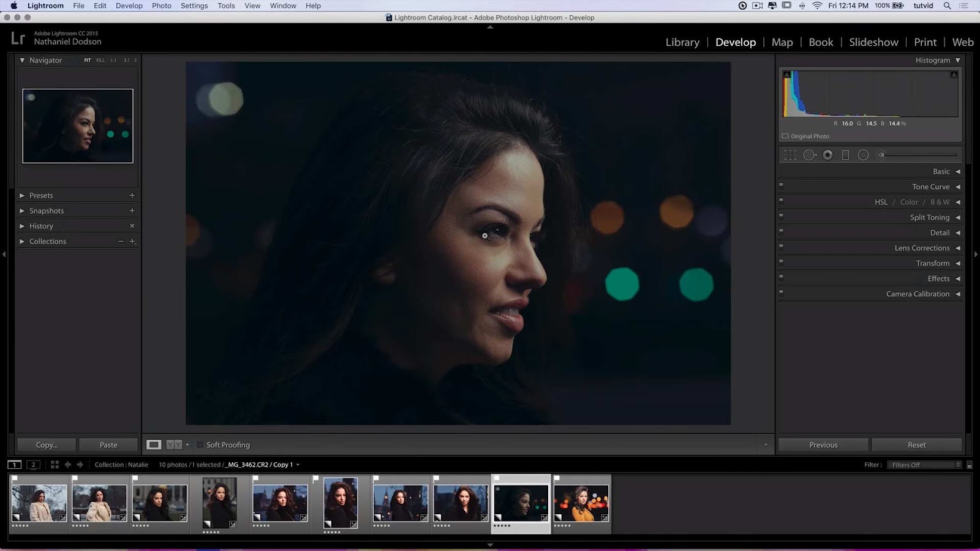Toggle before/after view with the Y|Y icon
Image resolution: width=980 pixels, height=551 pixels.
173,444
